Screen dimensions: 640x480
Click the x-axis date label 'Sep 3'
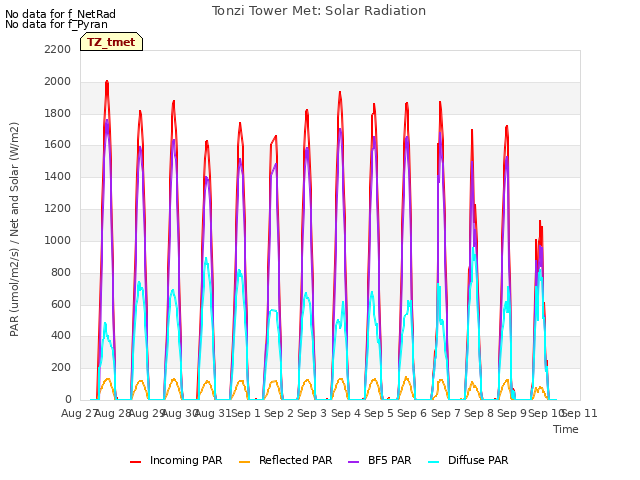(312, 413)
